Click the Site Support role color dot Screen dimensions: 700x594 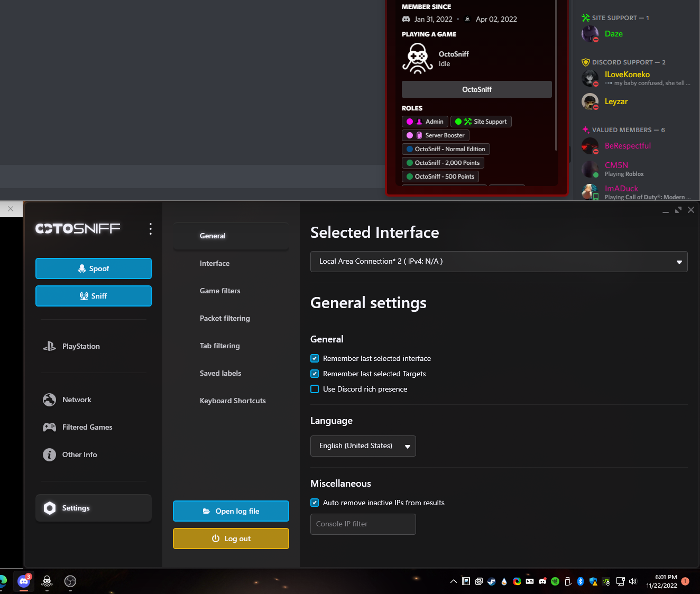458,122
